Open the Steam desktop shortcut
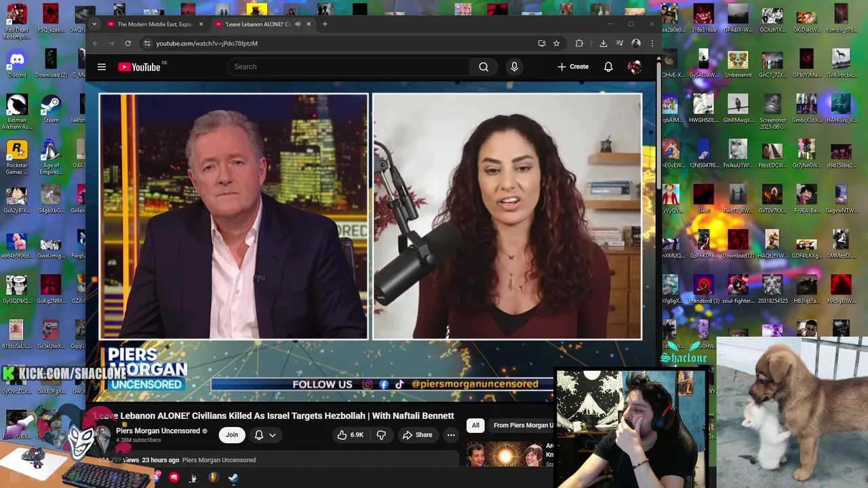Screen dimensions: 868x488 click(51, 109)
